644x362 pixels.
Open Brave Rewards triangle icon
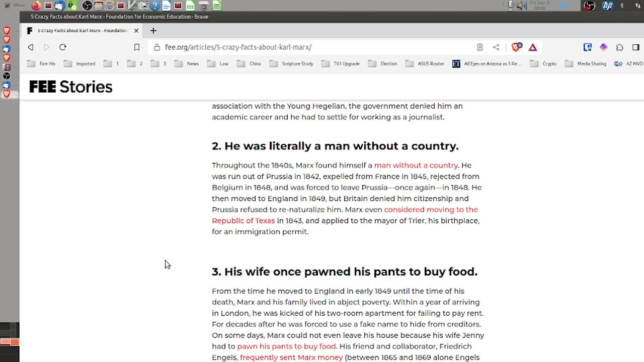point(533,47)
